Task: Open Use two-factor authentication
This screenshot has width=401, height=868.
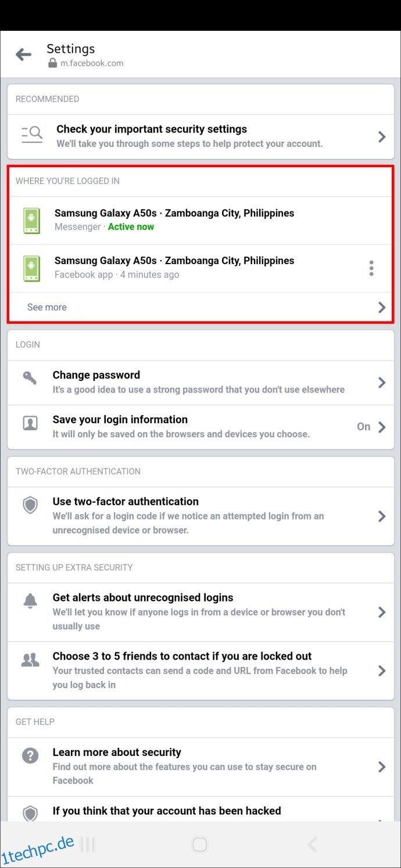Action: pyautogui.click(x=201, y=516)
